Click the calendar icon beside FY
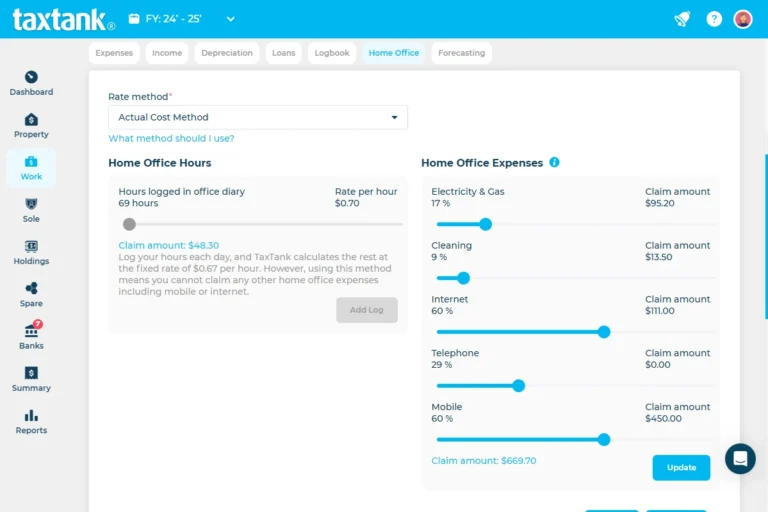Image resolution: width=768 pixels, height=512 pixels. coord(134,19)
